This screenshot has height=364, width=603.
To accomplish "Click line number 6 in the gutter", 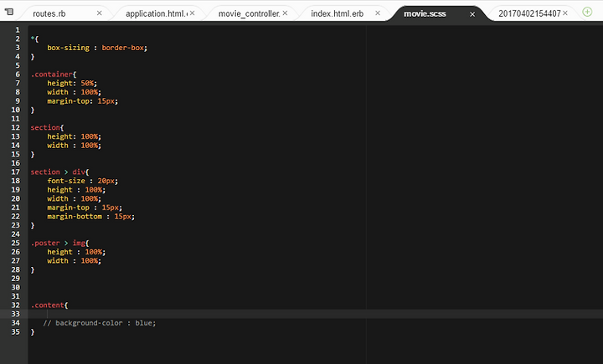I will (18, 74).
